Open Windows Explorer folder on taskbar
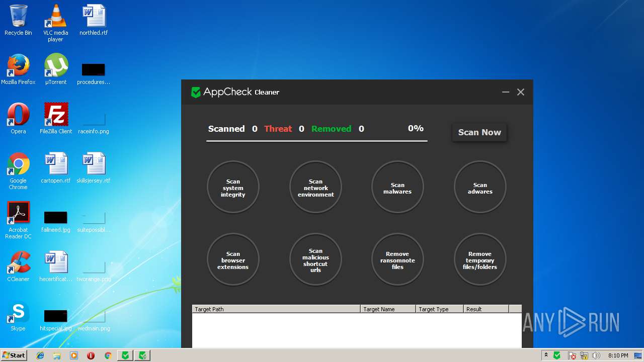 (57, 355)
